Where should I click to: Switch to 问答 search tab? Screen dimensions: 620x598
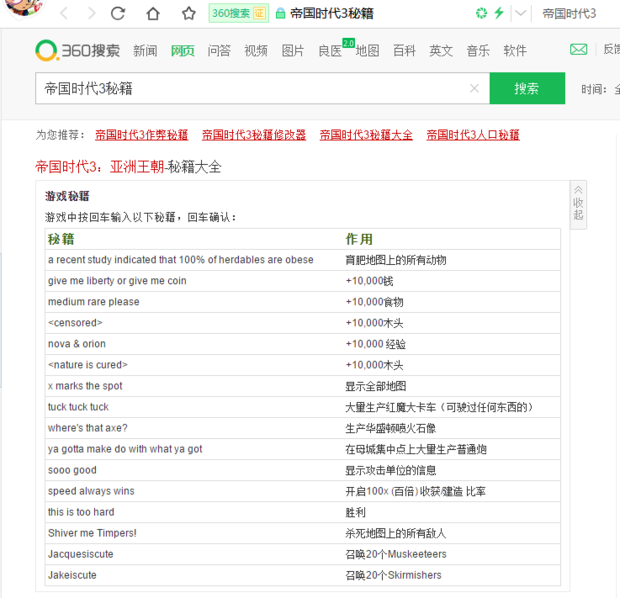coord(219,51)
